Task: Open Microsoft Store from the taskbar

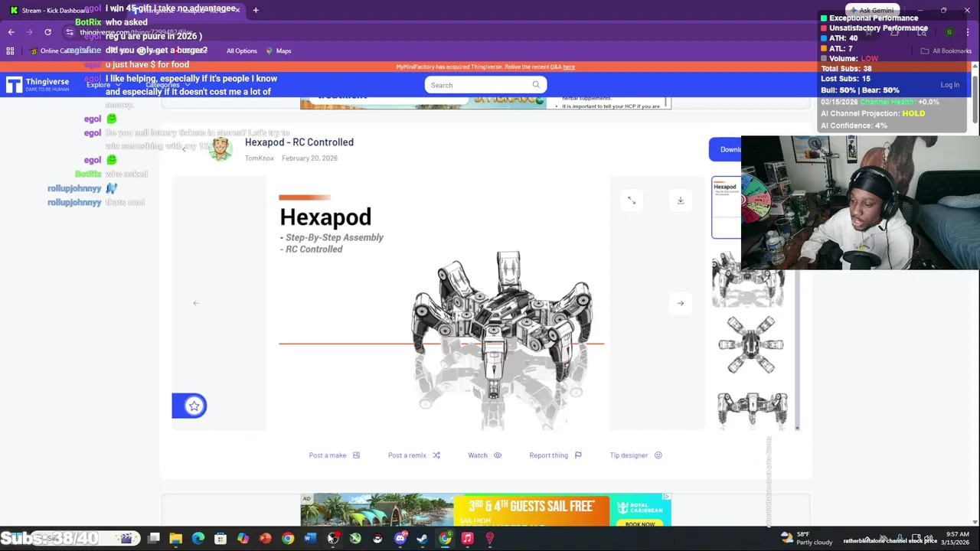Action: tap(220, 539)
